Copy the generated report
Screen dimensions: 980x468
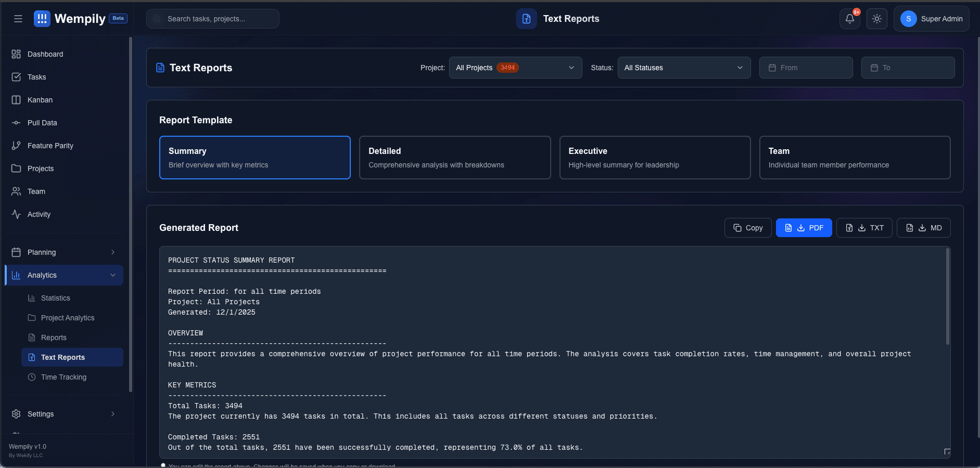point(747,228)
